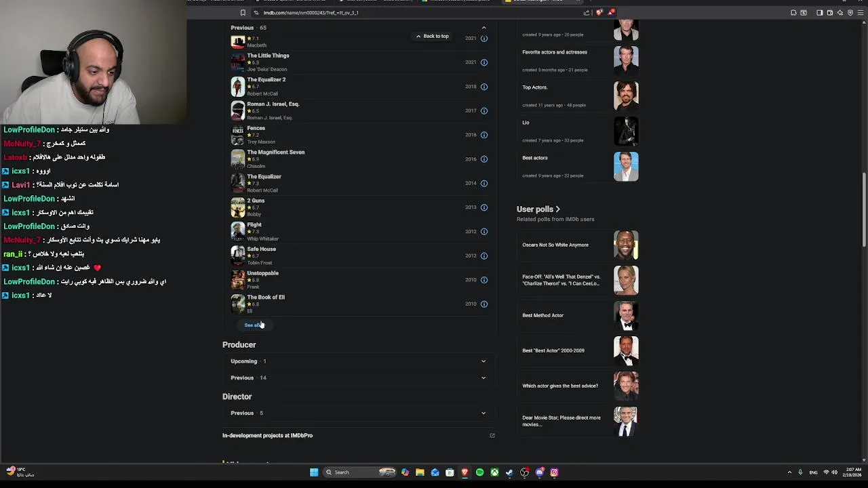Open Unstoppable title link
The width and height of the screenshot is (868, 488).
coord(262,273)
